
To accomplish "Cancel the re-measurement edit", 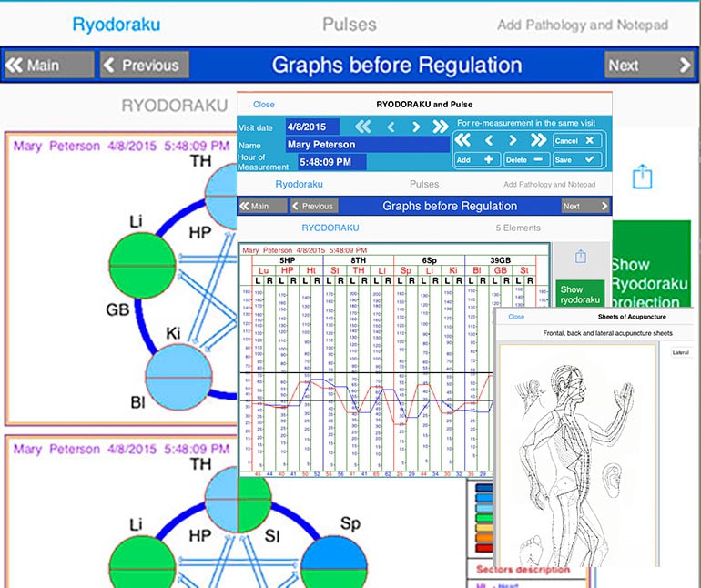I will pos(577,141).
